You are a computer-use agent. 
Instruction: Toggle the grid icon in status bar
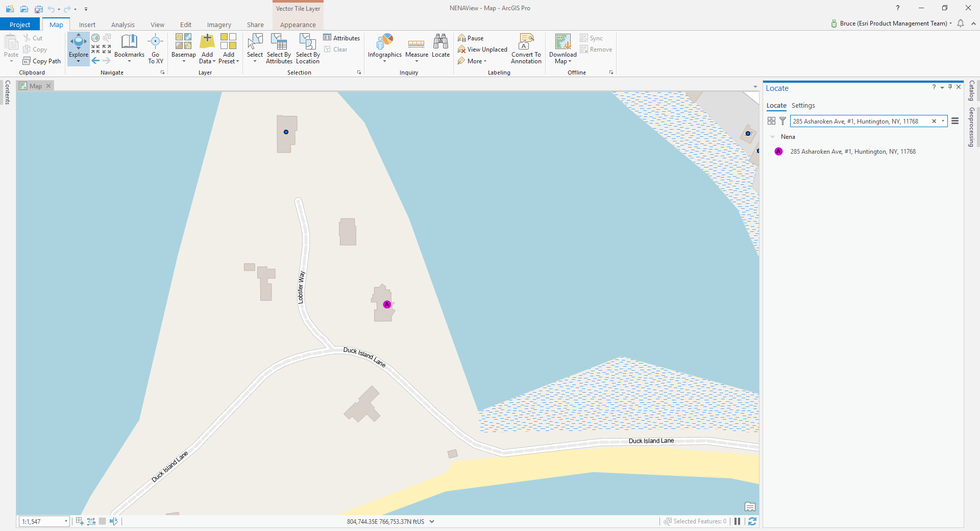pyautogui.click(x=102, y=521)
